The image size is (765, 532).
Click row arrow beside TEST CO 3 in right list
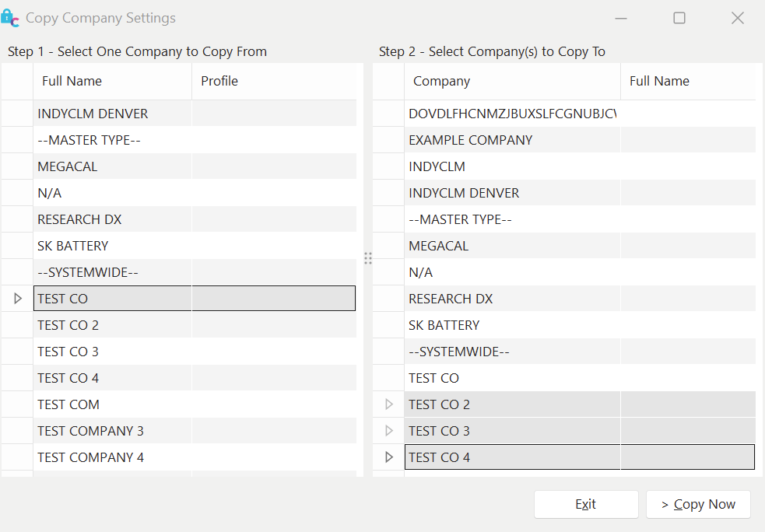tap(389, 431)
